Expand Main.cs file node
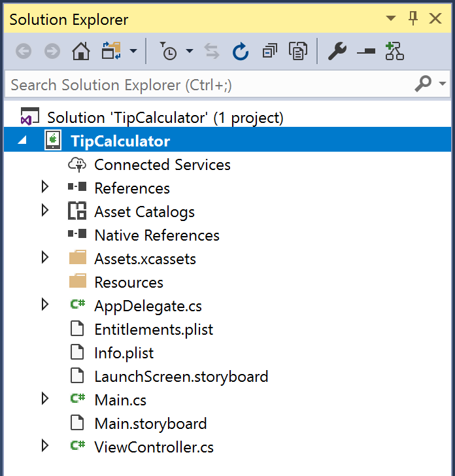The width and height of the screenshot is (455, 476). tap(45, 398)
